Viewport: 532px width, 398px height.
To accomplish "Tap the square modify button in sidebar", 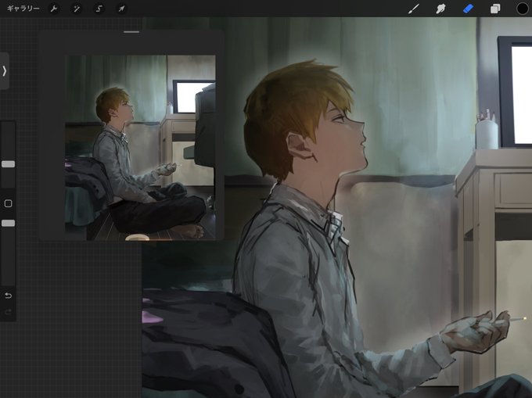I will pos(8,203).
